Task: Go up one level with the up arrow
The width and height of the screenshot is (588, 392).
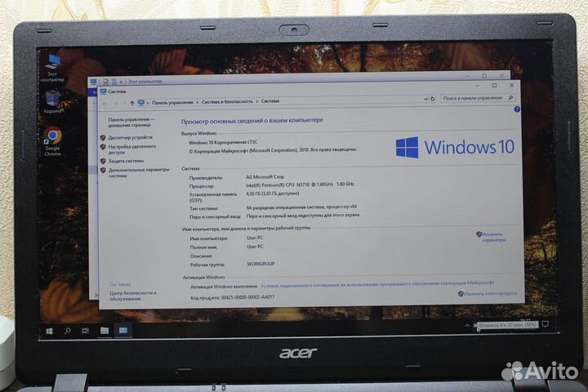Action: [132, 103]
